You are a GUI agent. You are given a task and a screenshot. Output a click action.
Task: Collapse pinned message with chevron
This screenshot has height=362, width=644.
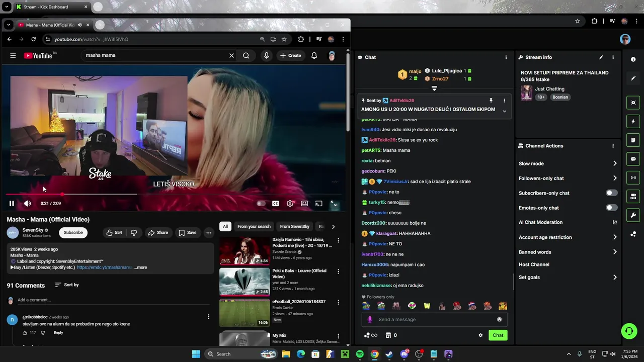(504, 111)
